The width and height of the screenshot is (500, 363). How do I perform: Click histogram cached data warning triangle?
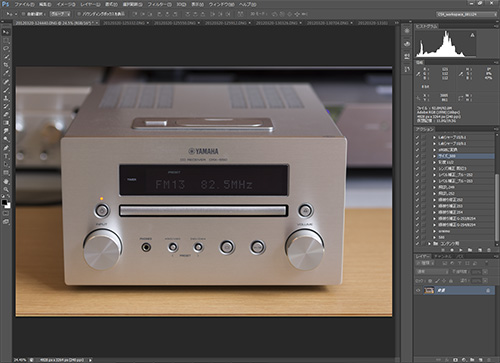472,35
